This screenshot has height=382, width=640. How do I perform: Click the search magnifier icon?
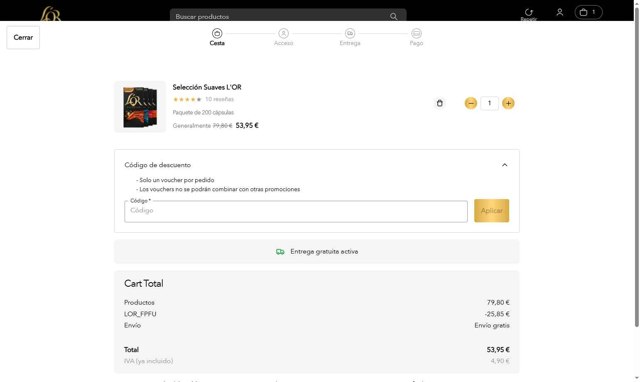click(x=393, y=16)
